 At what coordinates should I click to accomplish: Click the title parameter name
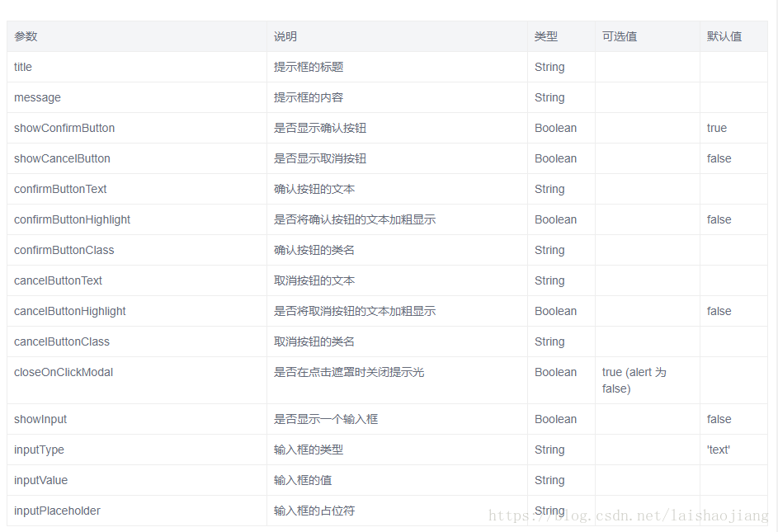pyautogui.click(x=22, y=67)
